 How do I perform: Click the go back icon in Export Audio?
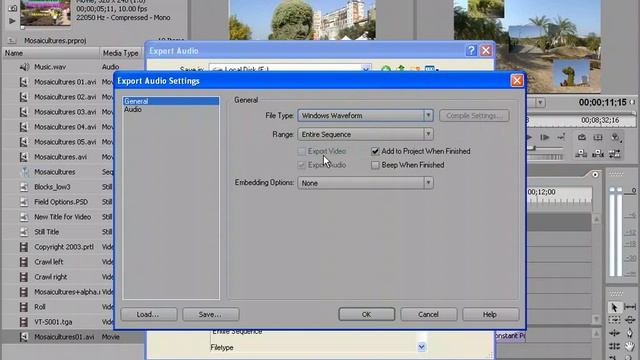[x=386, y=69]
